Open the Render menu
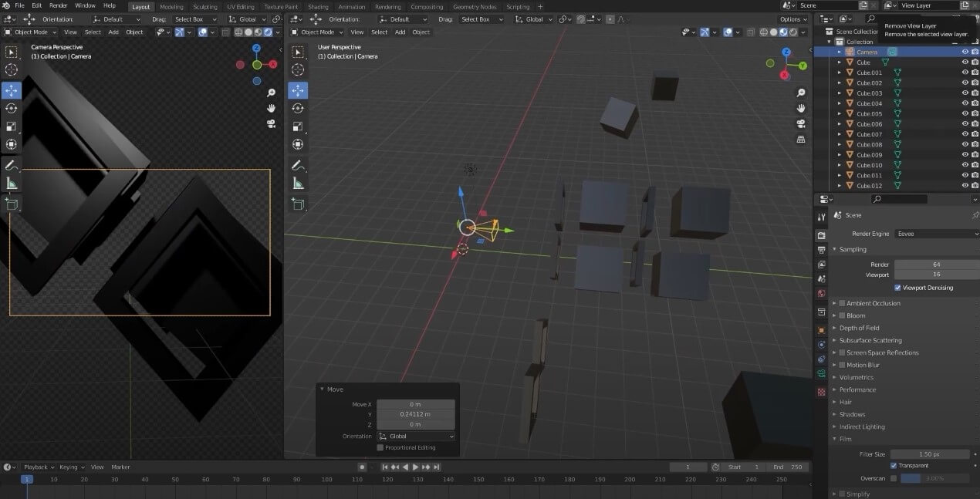The image size is (980, 499). coord(59,5)
